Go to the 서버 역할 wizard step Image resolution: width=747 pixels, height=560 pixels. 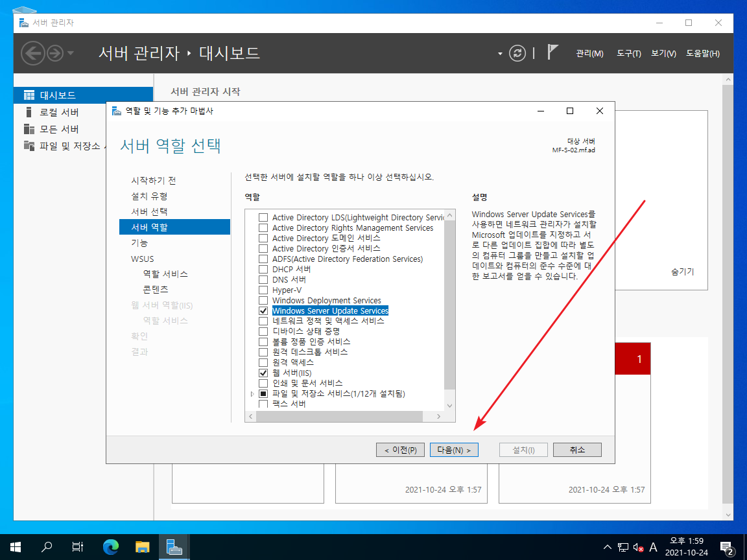(174, 227)
